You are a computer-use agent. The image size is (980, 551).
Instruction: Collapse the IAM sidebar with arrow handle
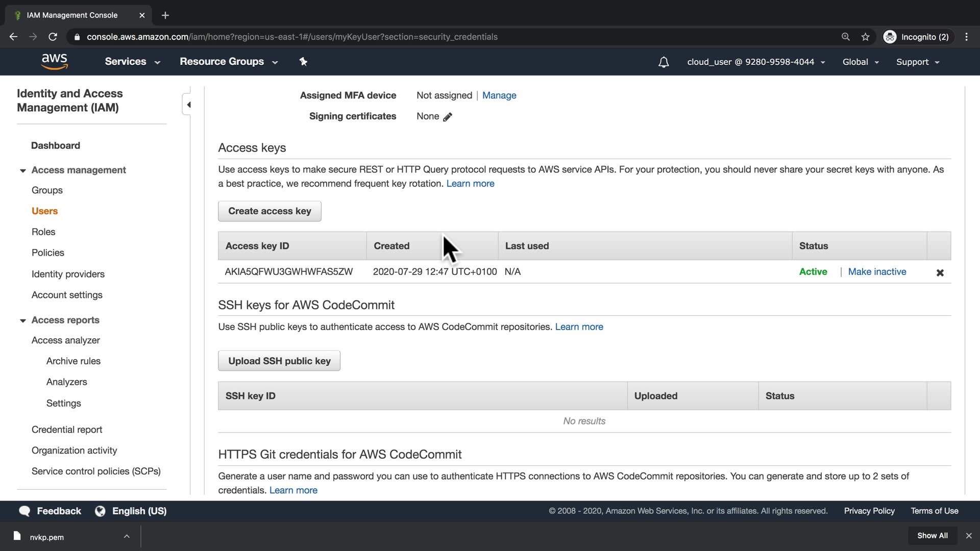[x=188, y=105]
